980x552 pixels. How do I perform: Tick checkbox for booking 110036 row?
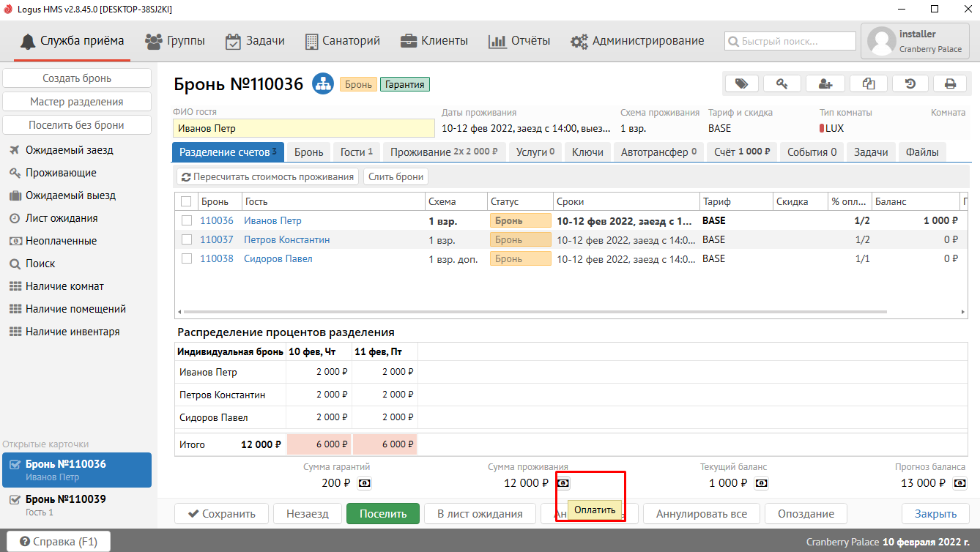[187, 220]
